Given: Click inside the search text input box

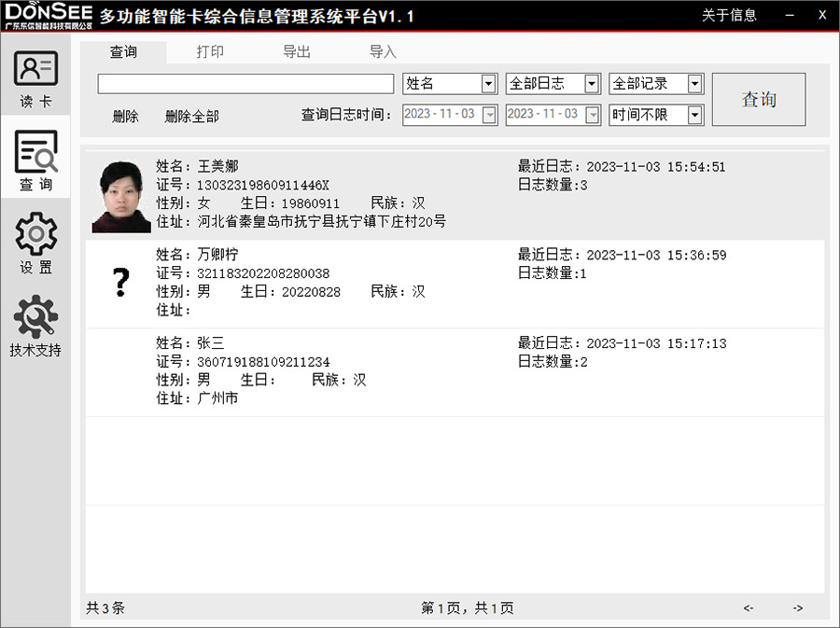Looking at the screenshot, I should (x=245, y=83).
